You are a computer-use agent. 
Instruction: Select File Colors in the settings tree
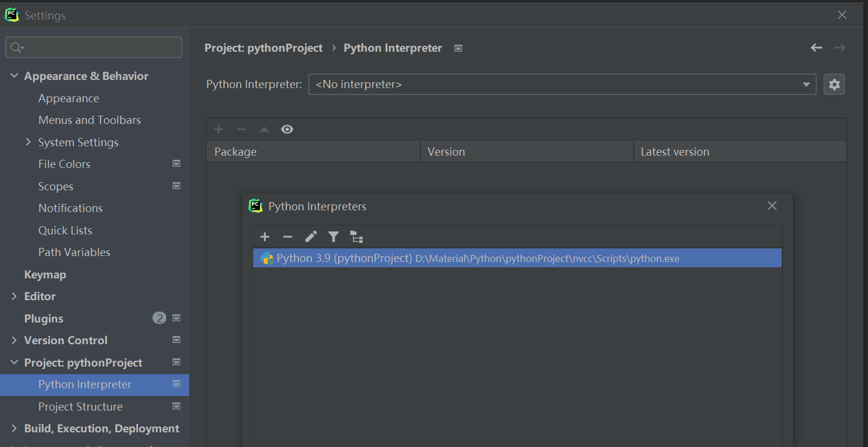point(64,164)
